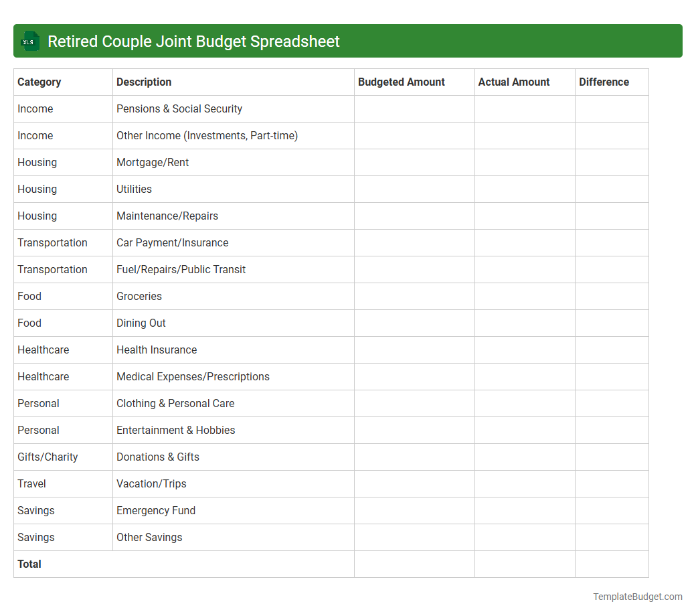Click the Donations & Gifts cell
696x616 pixels.
tap(157, 457)
